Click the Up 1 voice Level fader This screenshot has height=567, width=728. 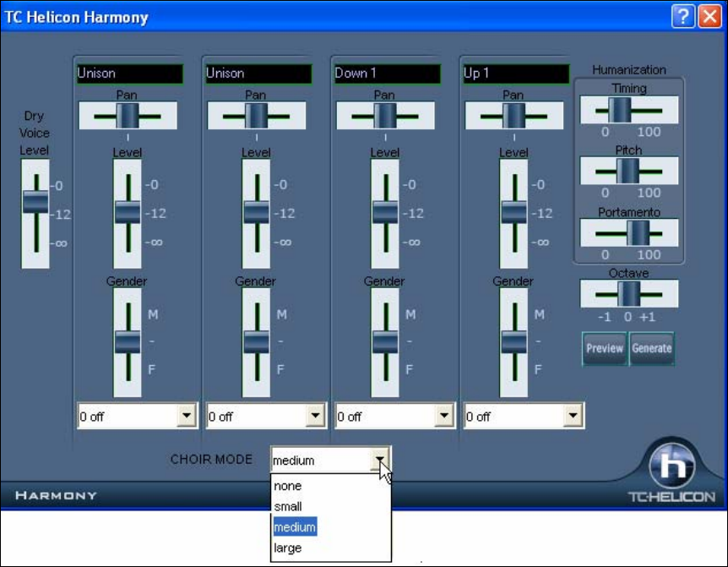(513, 214)
